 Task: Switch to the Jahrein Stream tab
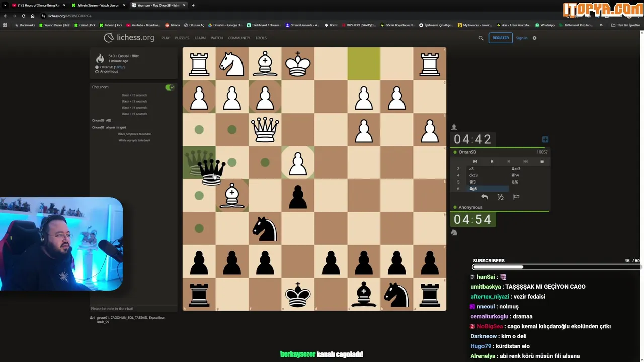(x=98, y=5)
